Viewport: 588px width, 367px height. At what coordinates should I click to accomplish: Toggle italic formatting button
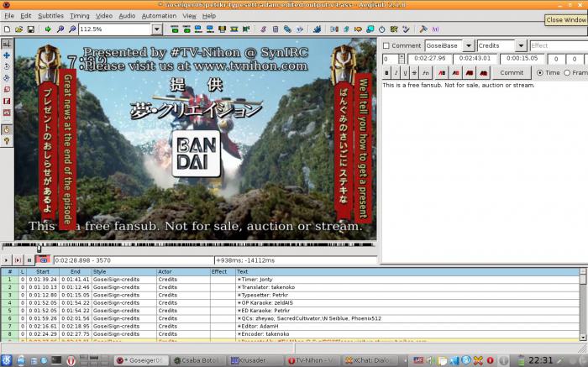point(396,73)
